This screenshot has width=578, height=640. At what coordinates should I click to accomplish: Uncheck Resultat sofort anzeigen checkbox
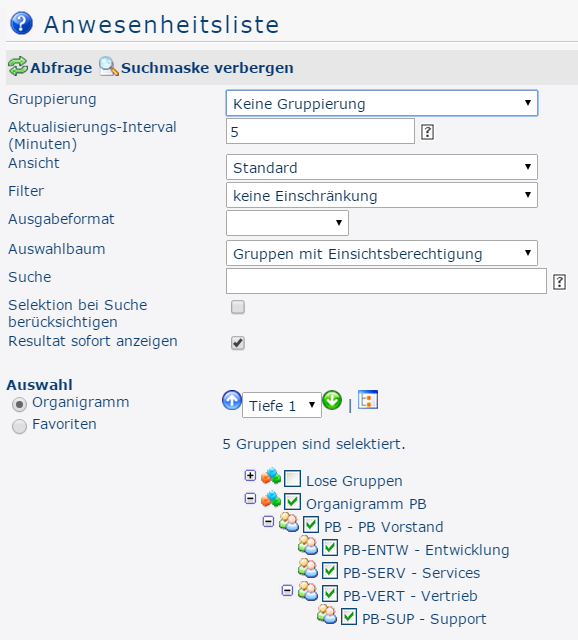[x=238, y=343]
